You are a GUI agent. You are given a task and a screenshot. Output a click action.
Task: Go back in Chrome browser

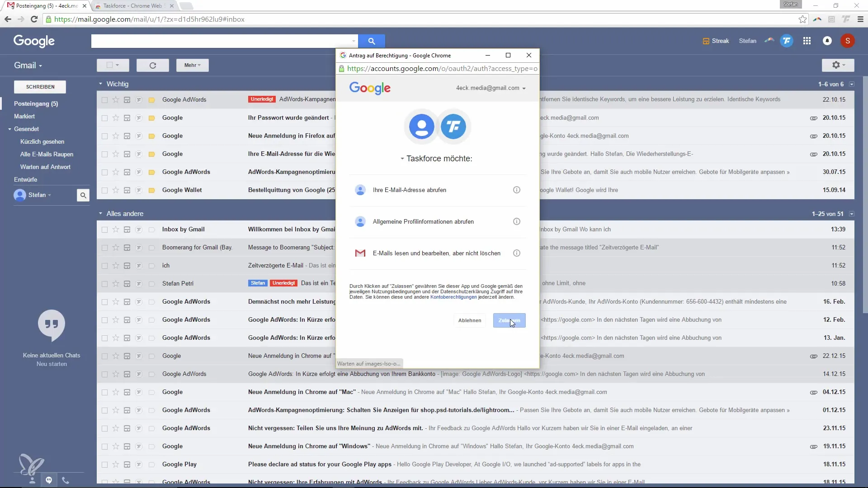8,19
